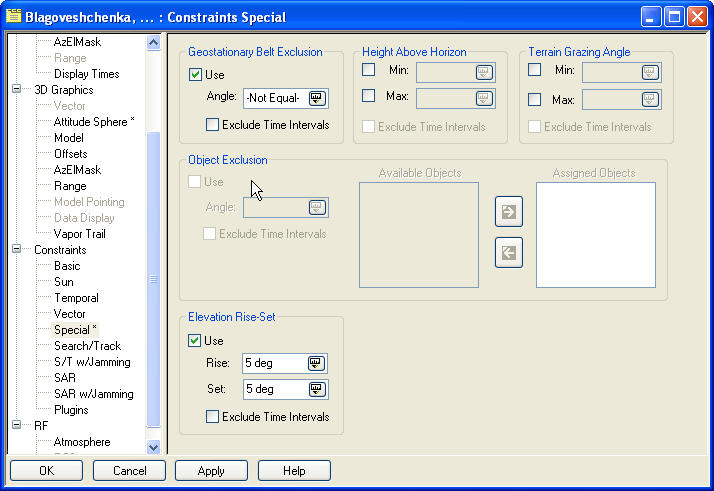Select Vapor Trail in the tree
The width and height of the screenshot is (714, 491).
79,234
